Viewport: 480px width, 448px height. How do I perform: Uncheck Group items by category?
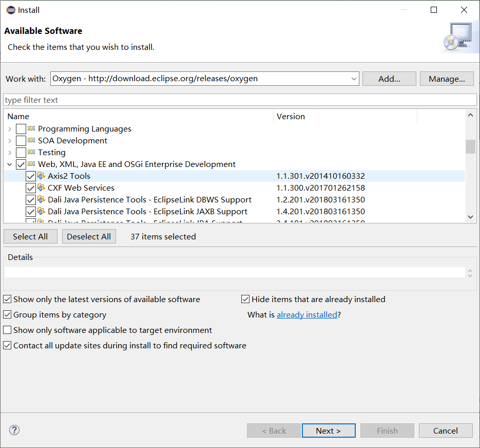[x=7, y=314]
